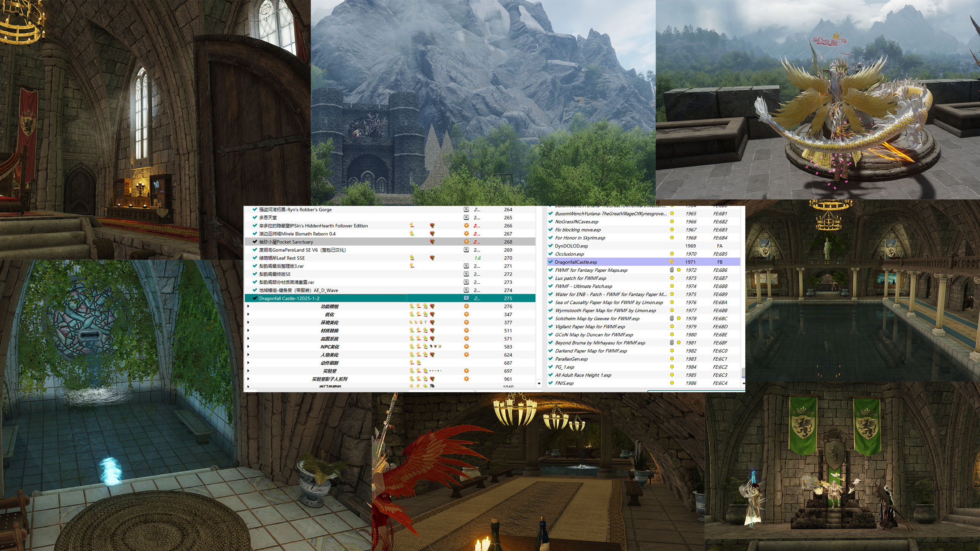Viewport: 980px width, 551px height.
Task: Uncheck the Dragonfall Castle-12025-1-2 mod checkbox
Action: pyautogui.click(x=255, y=298)
